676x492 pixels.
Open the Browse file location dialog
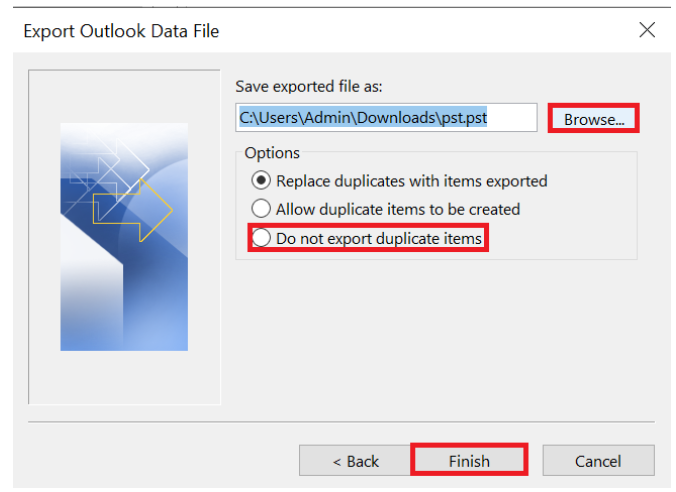coord(594,119)
